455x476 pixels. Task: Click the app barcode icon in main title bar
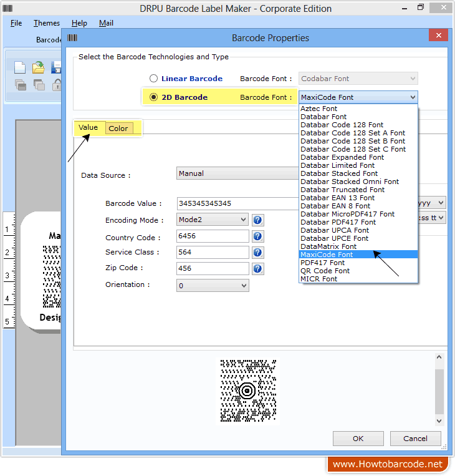tap(7, 8)
